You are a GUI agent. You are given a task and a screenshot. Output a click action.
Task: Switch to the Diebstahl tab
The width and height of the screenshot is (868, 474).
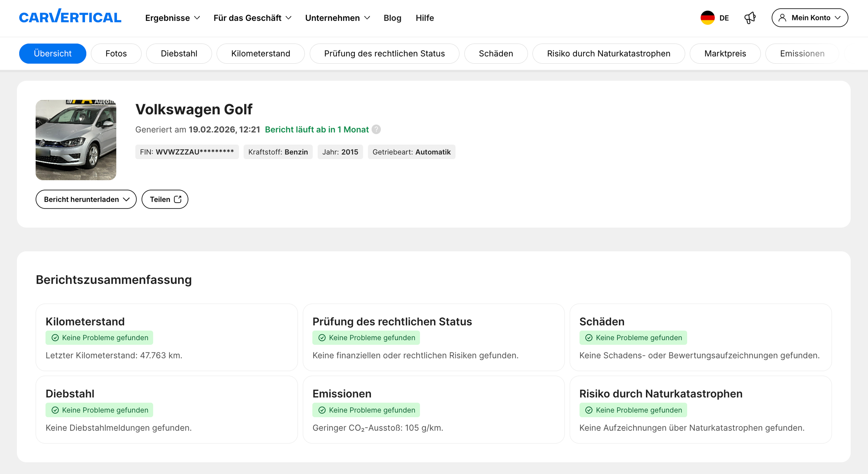pyautogui.click(x=179, y=54)
